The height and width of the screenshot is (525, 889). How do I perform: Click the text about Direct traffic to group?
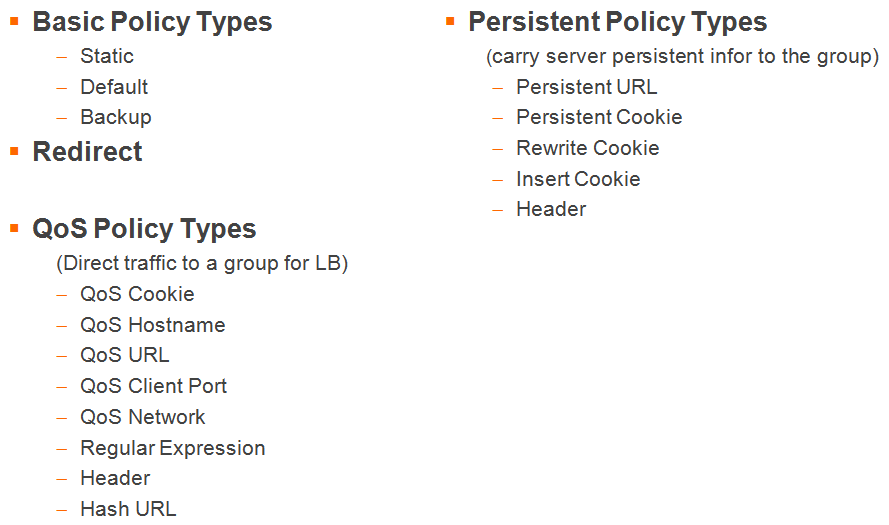(202, 264)
